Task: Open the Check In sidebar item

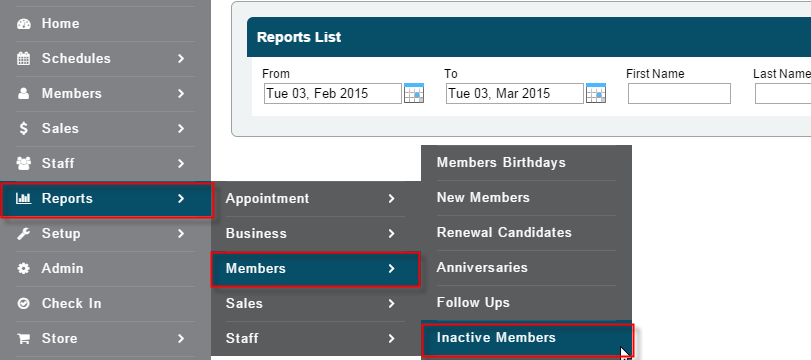Action: pos(106,303)
